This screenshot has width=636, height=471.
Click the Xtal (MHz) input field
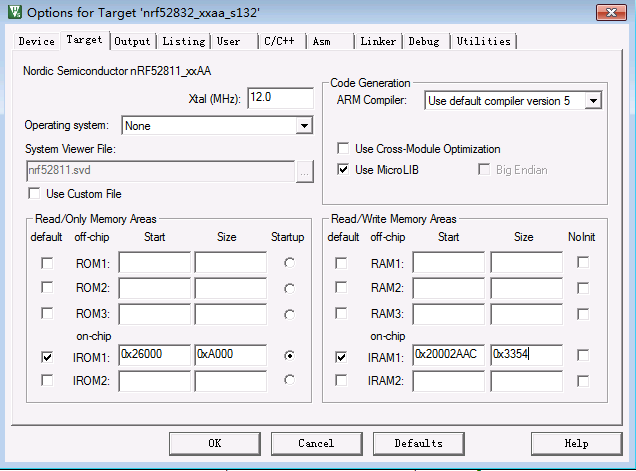(x=280, y=98)
